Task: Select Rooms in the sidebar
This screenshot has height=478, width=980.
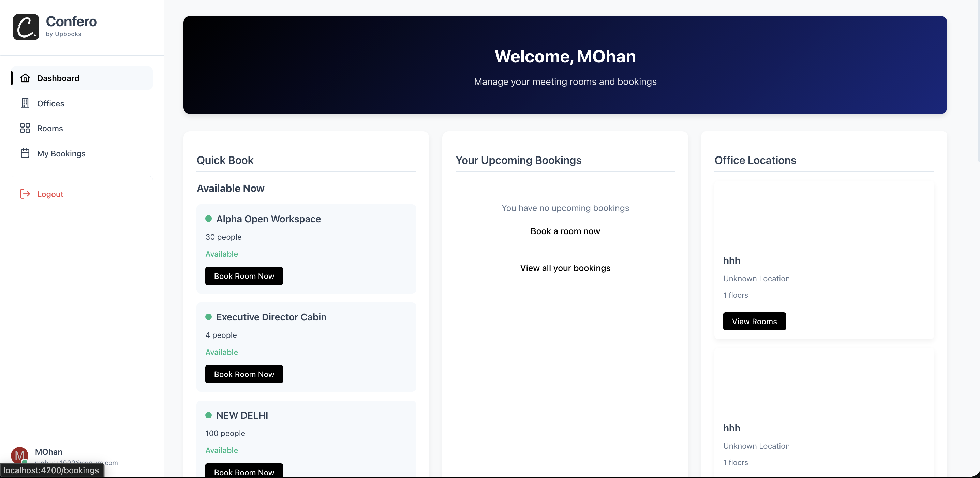Action: pos(50,129)
